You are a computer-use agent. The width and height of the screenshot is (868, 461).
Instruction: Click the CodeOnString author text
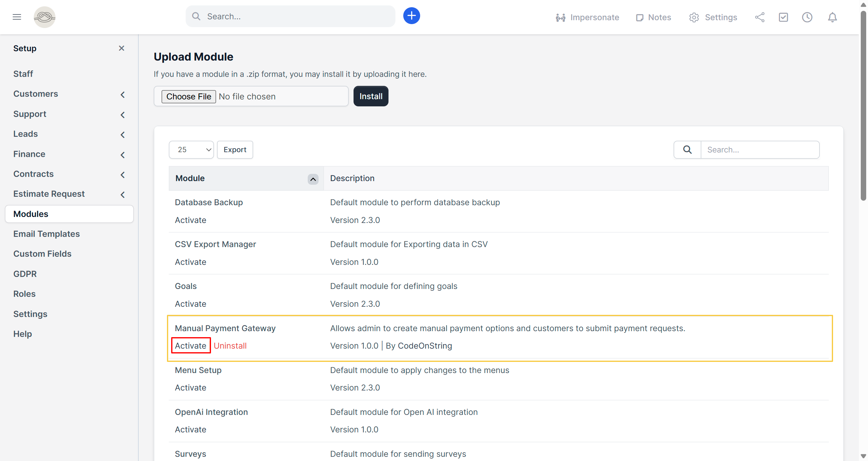coord(425,346)
